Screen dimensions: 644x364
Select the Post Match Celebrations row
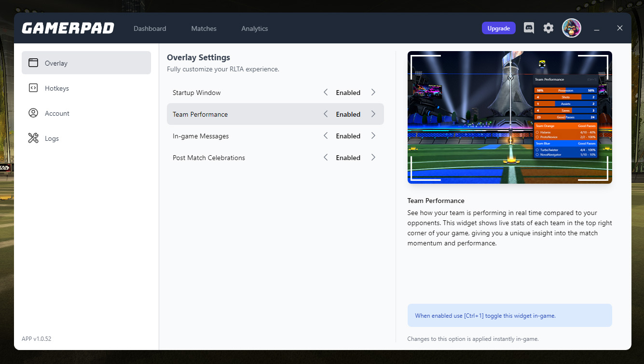click(275, 157)
